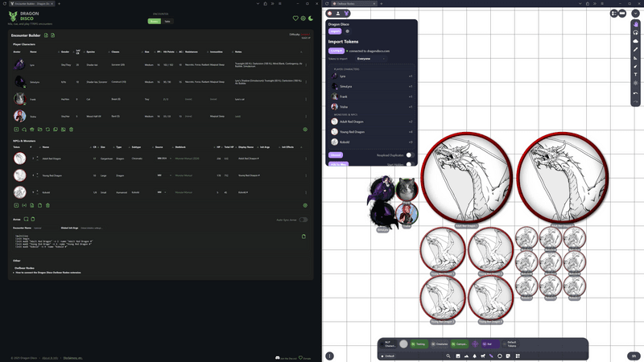Click the heart icon in Dragon Disco header

pyautogui.click(x=295, y=19)
